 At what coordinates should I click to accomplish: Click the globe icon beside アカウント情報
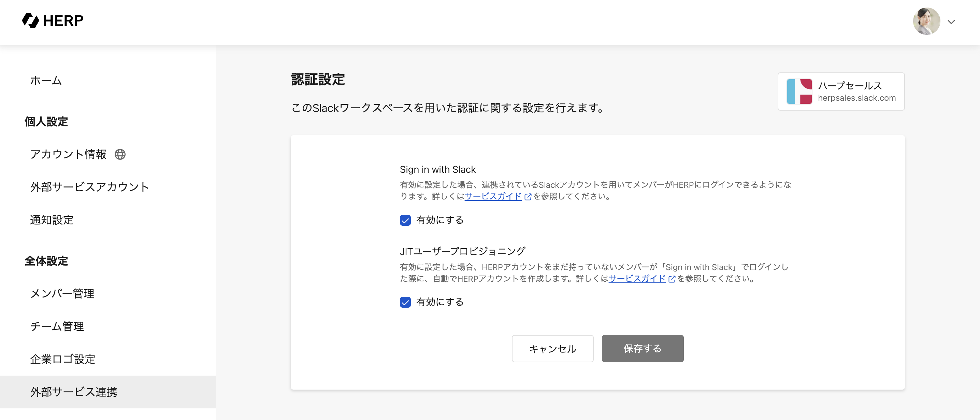click(120, 154)
